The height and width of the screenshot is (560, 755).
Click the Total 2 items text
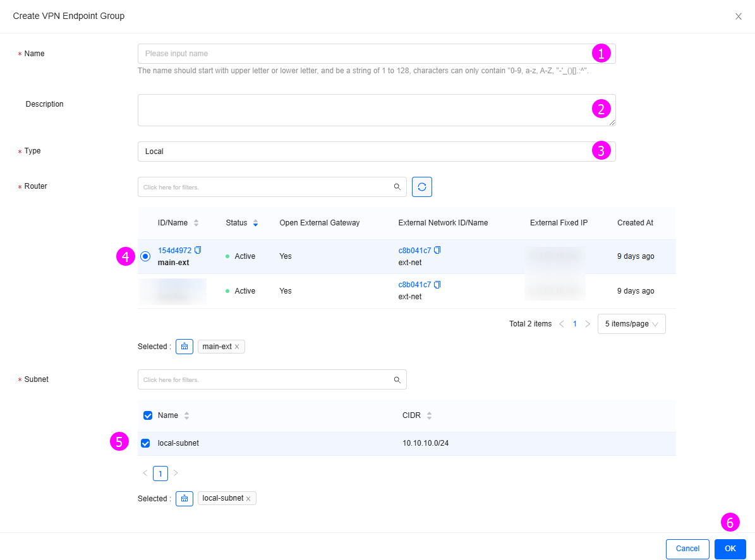coord(530,324)
